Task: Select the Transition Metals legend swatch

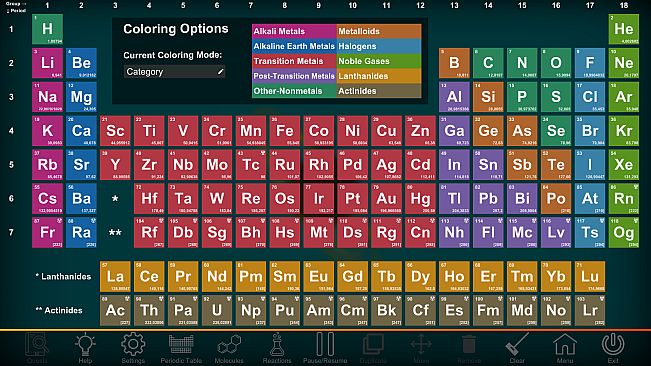Action: (294, 61)
